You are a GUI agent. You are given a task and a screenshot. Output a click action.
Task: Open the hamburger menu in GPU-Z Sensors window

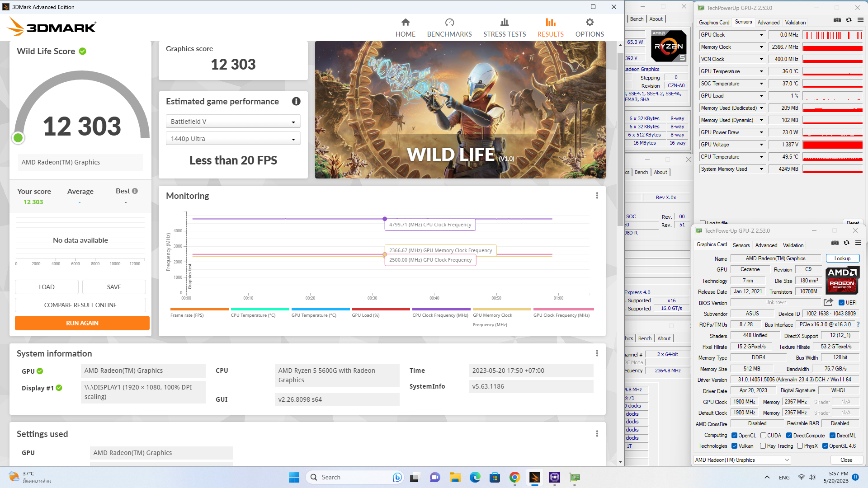(860, 20)
